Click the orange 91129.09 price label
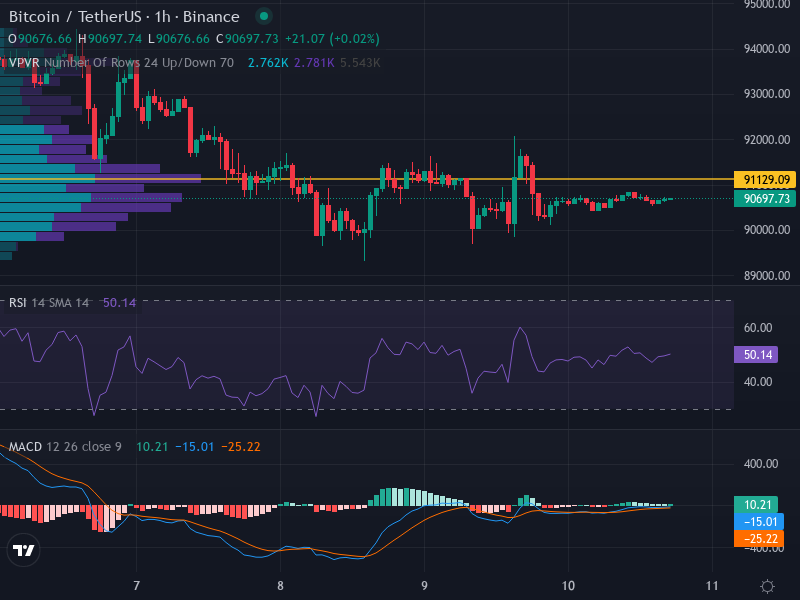 pyautogui.click(x=767, y=180)
